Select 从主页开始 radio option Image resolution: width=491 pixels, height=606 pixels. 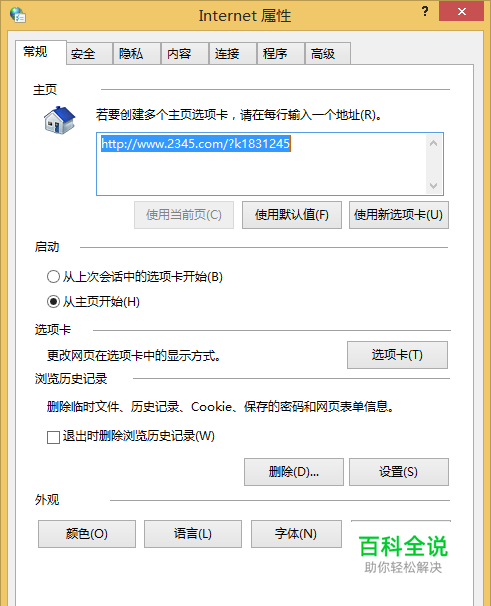53,301
